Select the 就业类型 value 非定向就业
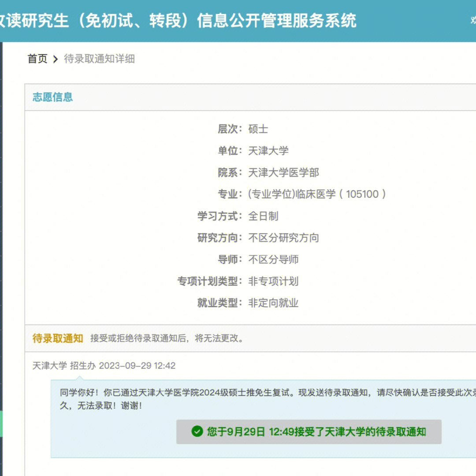476x476 pixels. tap(273, 303)
